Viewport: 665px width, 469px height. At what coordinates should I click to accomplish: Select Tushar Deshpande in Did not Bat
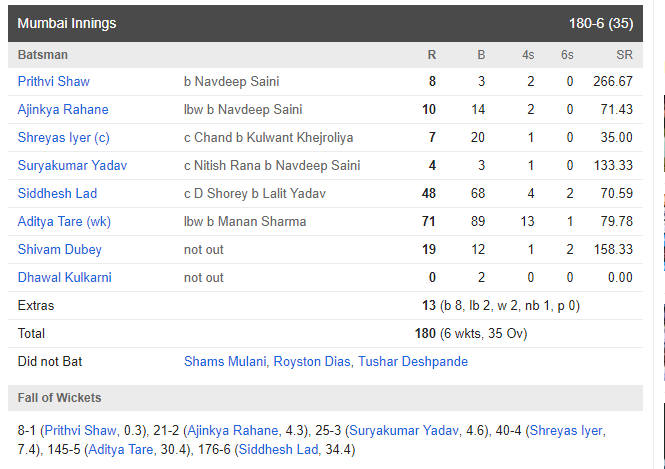413,361
